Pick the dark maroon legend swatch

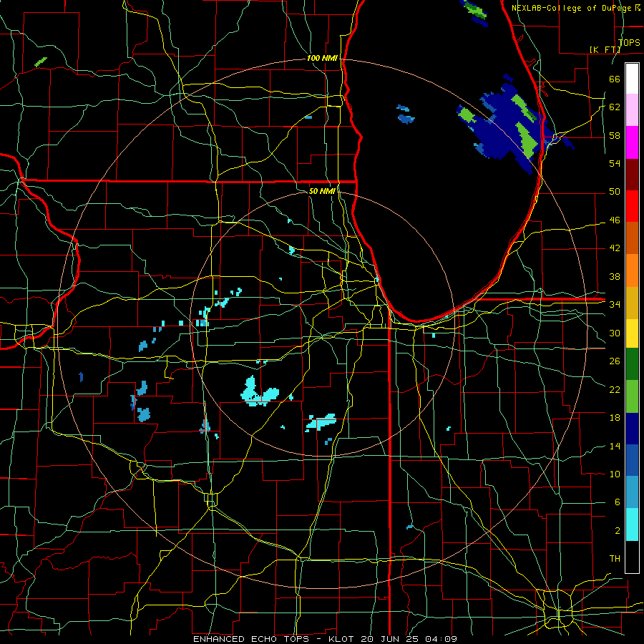[x=632, y=175]
